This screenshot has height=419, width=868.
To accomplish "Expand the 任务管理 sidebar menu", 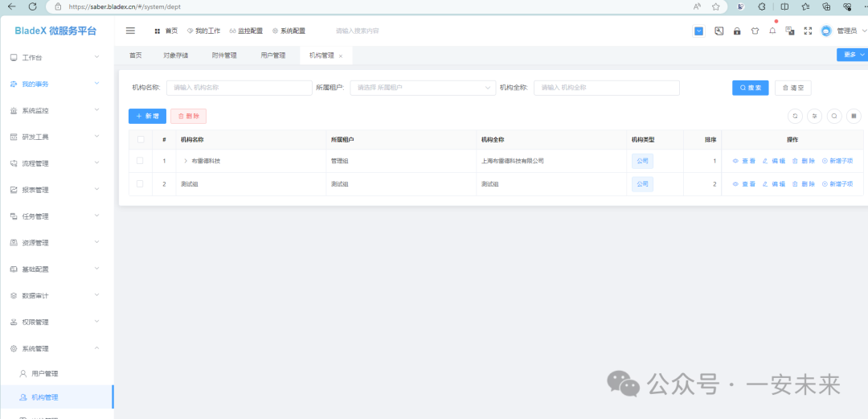I will (57, 216).
